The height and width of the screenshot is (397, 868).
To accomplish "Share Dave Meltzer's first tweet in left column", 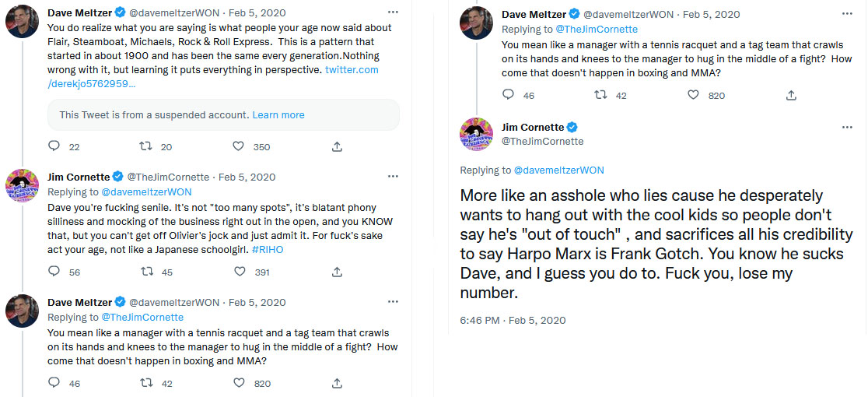I will [337, 146].
